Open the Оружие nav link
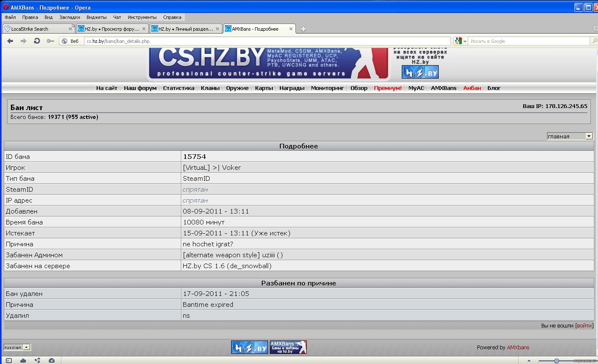The width and height of the screenshot is (598, 364). [237, 88]
